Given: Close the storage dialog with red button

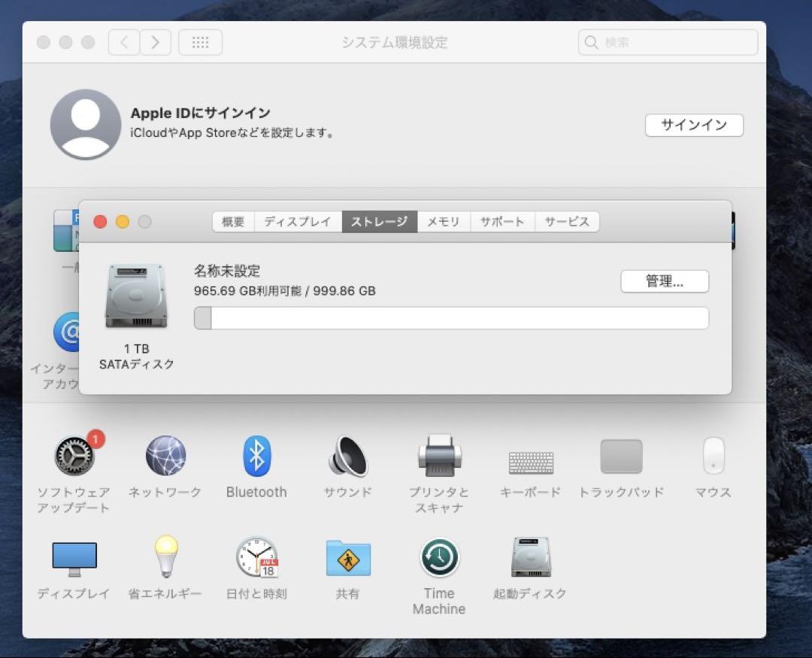Looking at the screenshot, I should [x=100, y=222].
